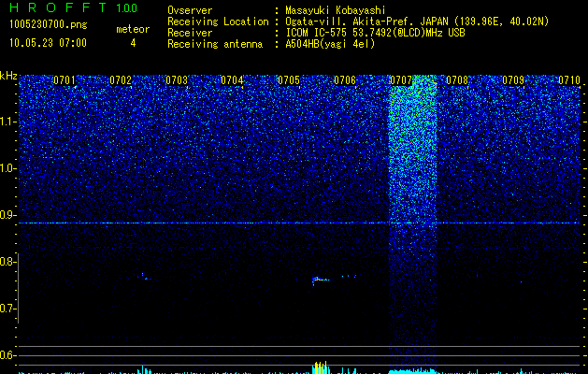Click the 0705 time marker
Image resolution: width=588 pixels, height=374 pixels.
[x=289, y=80]
